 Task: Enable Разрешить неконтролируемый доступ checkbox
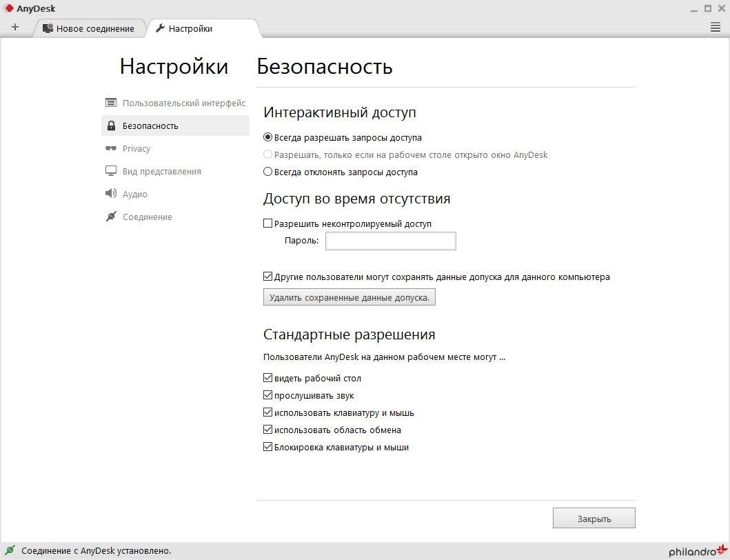tap(267, 223)
